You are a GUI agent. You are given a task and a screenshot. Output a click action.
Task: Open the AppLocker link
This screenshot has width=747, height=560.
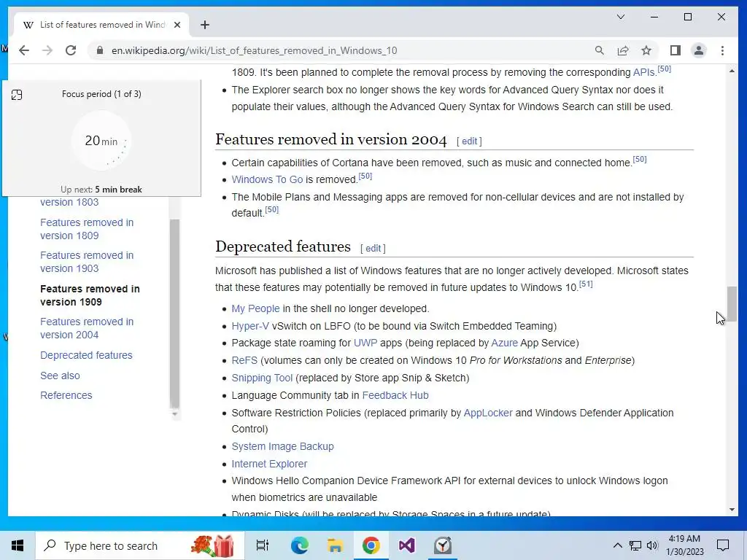488,413
